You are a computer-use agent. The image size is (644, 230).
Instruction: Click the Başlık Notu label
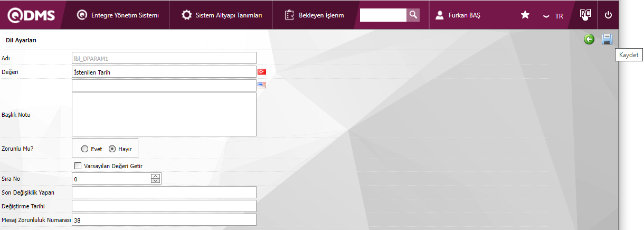tap(16, 115)
